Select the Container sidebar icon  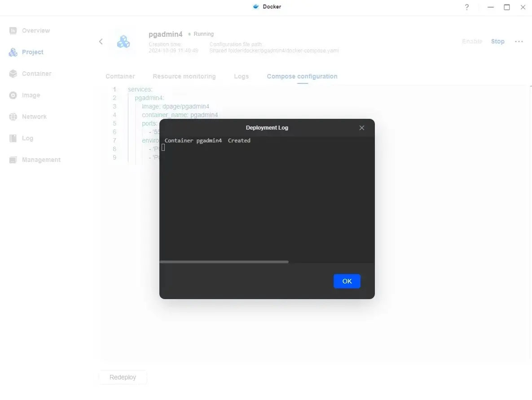point(13,74)
